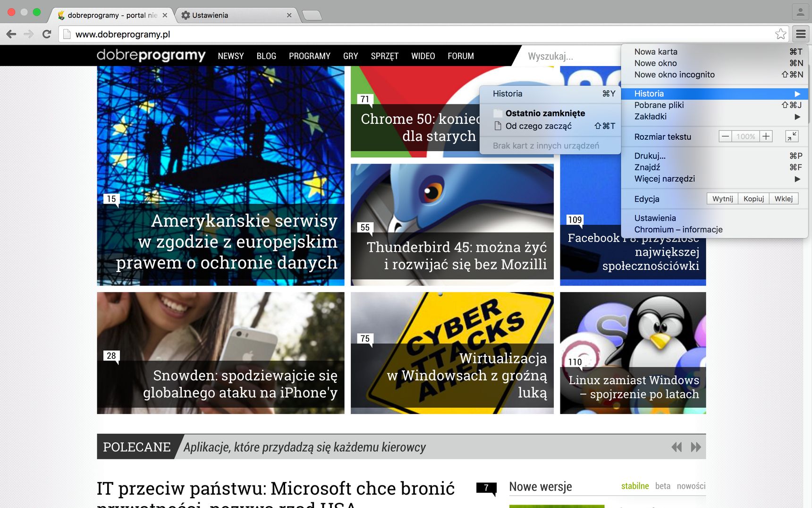Bookmark this page with the star icon
Viewport: 812px width, 508px height.
point(781,34)
